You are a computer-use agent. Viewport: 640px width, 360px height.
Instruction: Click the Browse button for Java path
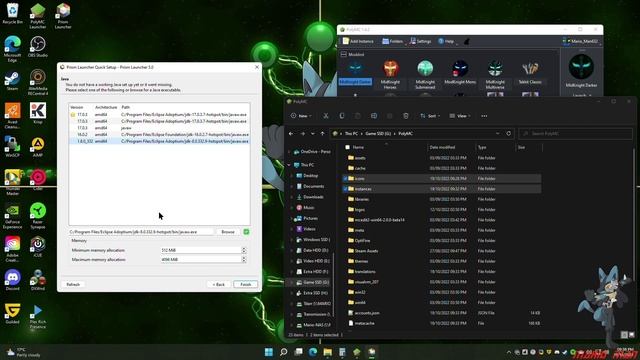click(228, 232)
